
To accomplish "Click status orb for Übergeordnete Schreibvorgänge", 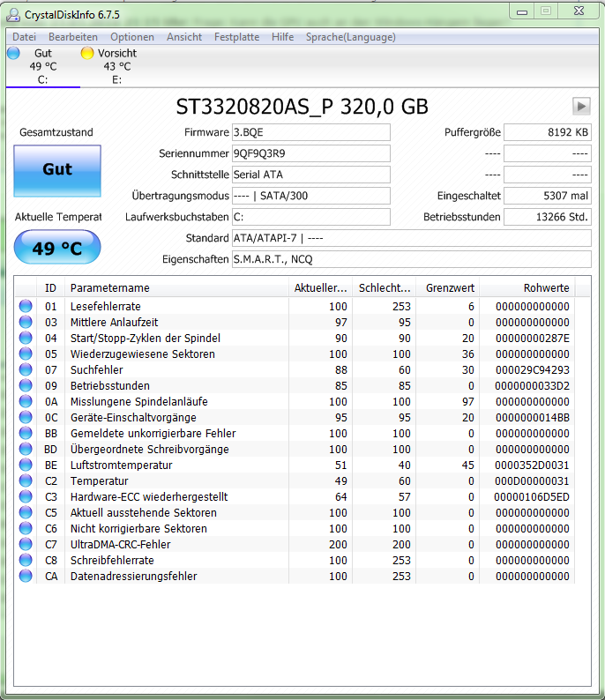I will coord(26,449).
